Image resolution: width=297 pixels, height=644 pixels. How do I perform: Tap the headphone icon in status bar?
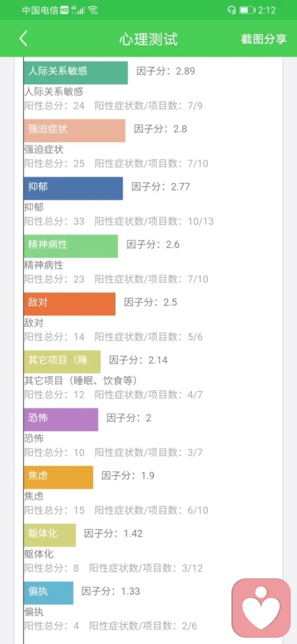pos(231,11)
